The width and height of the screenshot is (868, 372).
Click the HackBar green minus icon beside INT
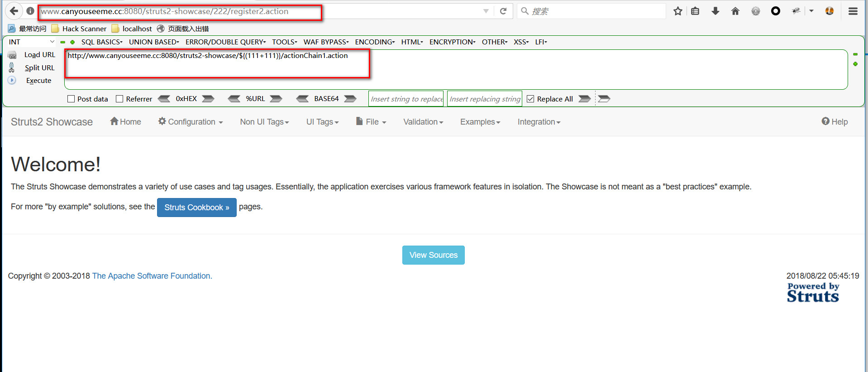coord(63,42)
